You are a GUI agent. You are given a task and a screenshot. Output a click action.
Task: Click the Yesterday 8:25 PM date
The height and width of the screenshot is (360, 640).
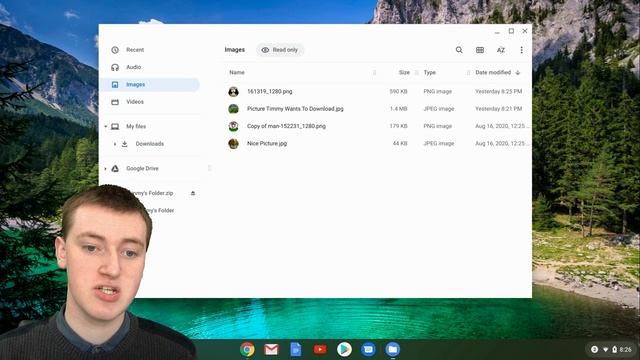coord(498,91)
